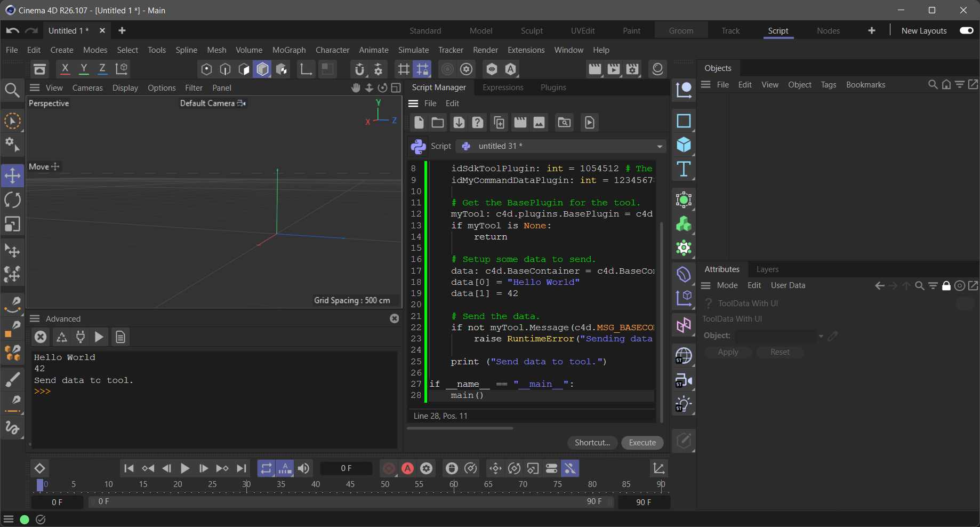This screenshot has height=527, width=980.
Task: Switch to the Layers tab
Action: pos(767,269)
